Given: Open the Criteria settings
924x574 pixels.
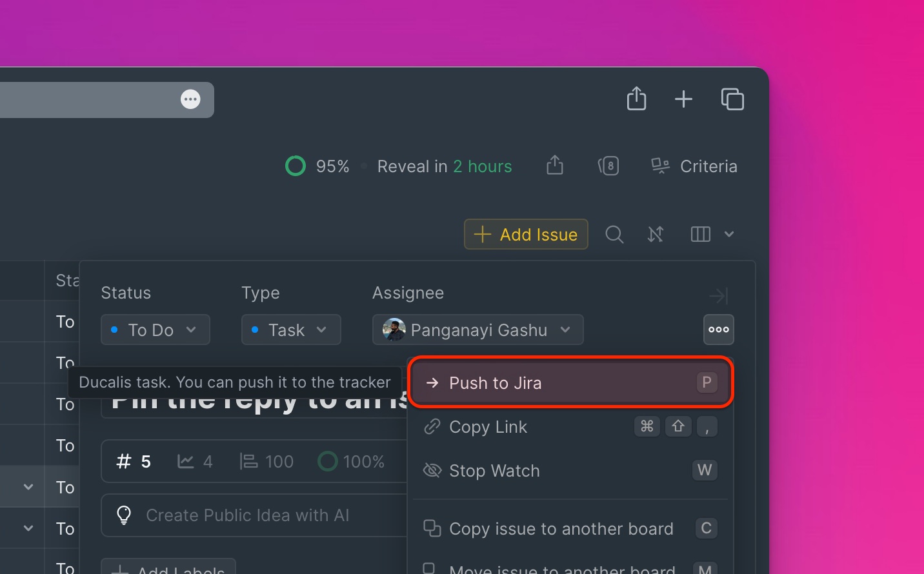Looking at the screenshot, I should 694,166.
